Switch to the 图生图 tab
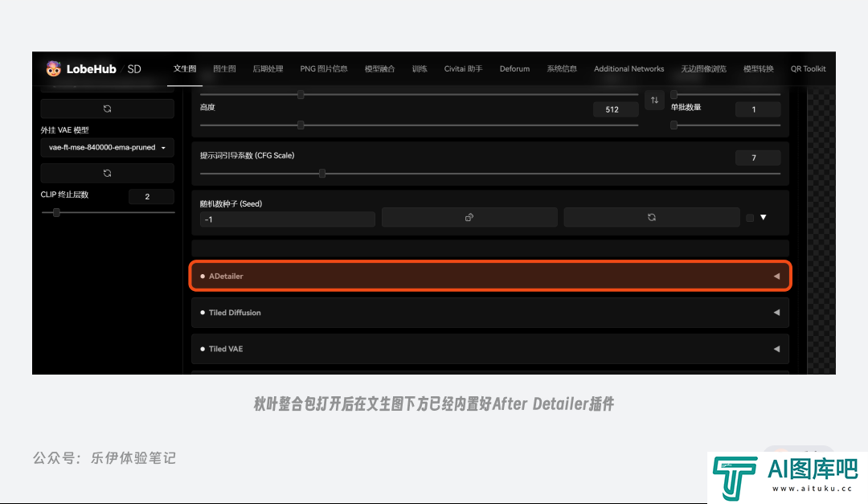 224,69
